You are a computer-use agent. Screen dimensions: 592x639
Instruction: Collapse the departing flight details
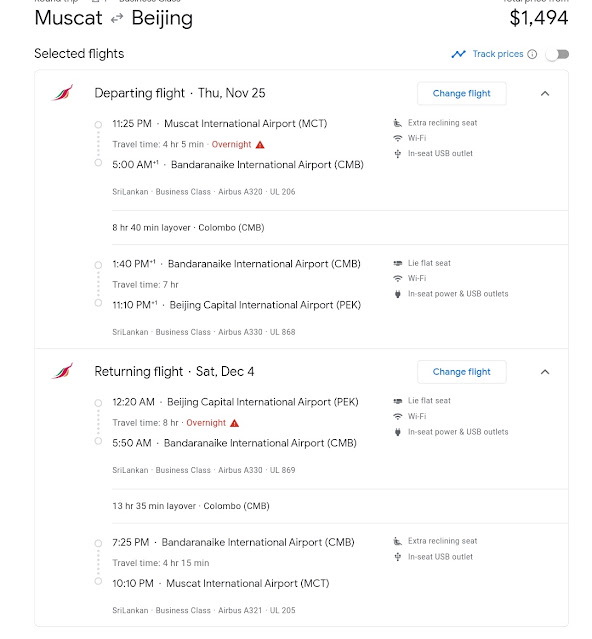(x=545, y=93)
